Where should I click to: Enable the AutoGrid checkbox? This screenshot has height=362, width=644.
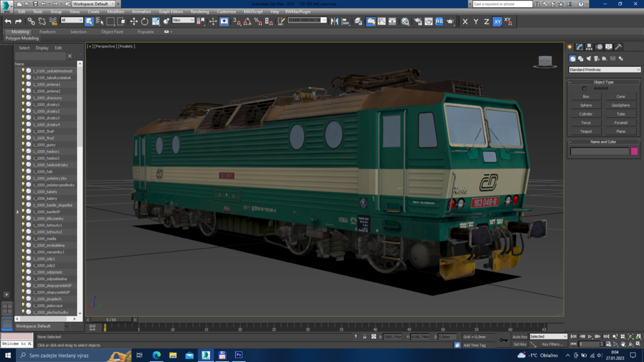[x=584, y=89]
